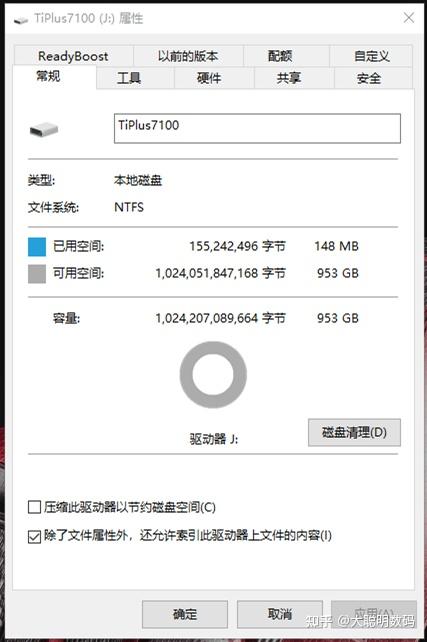The height and width of the screenshot is (642, 427).
Task: Enable compress this drive checkbox
Action: point(34,507)
